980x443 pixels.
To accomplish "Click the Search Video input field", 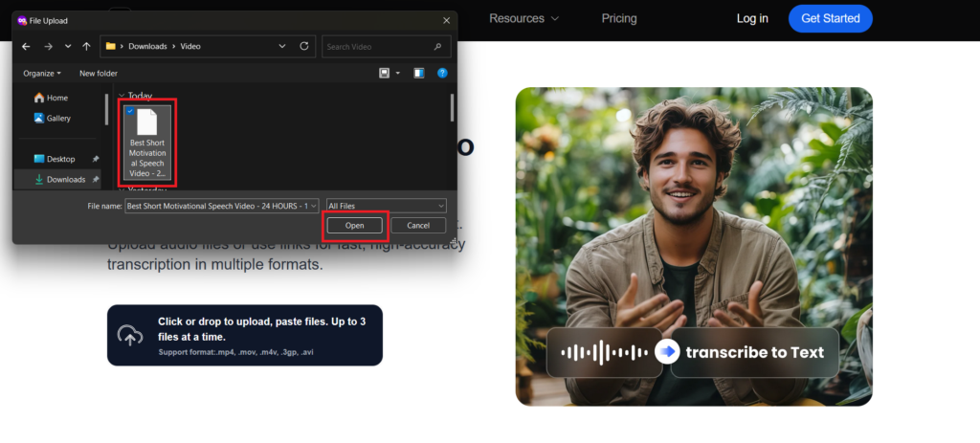I will coord(378,46).
